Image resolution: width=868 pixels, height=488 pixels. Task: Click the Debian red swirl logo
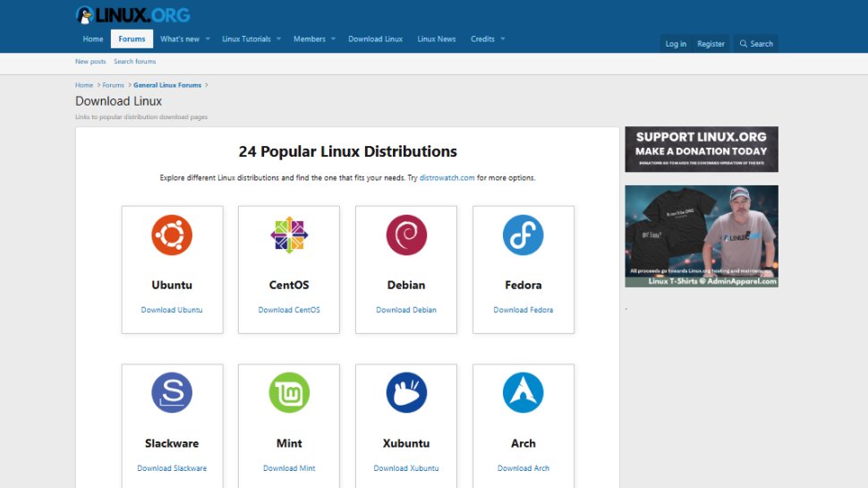click(x=406, y=235)
